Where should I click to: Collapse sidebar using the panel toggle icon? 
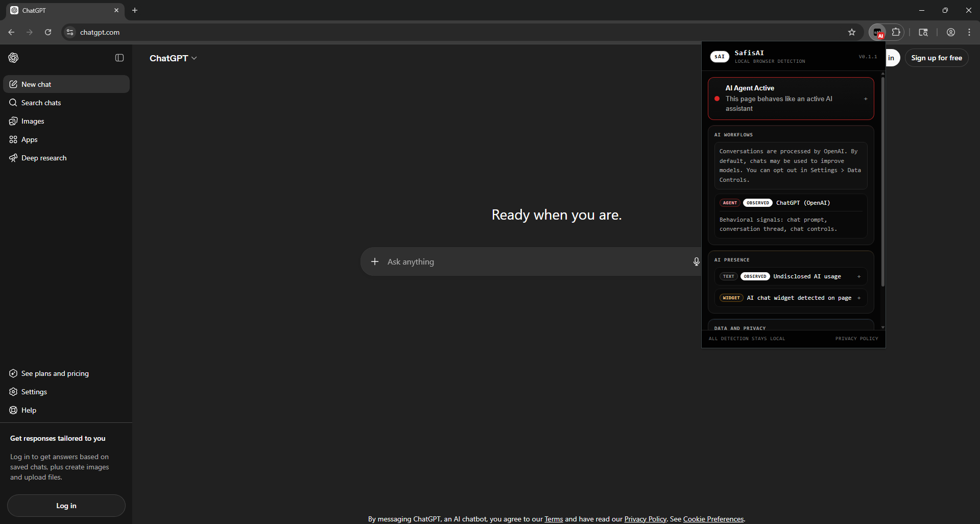tap(119, 58)
